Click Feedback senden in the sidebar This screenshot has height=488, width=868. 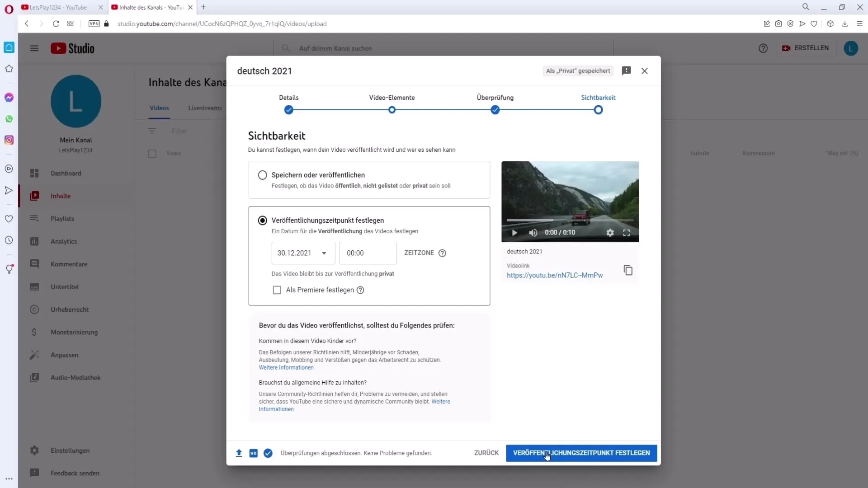point(75,473)
